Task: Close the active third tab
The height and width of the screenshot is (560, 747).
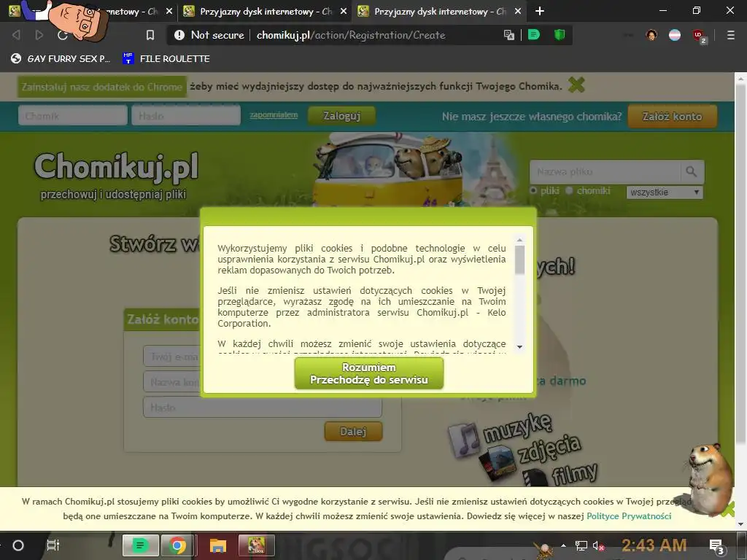Action: [518, 11]
